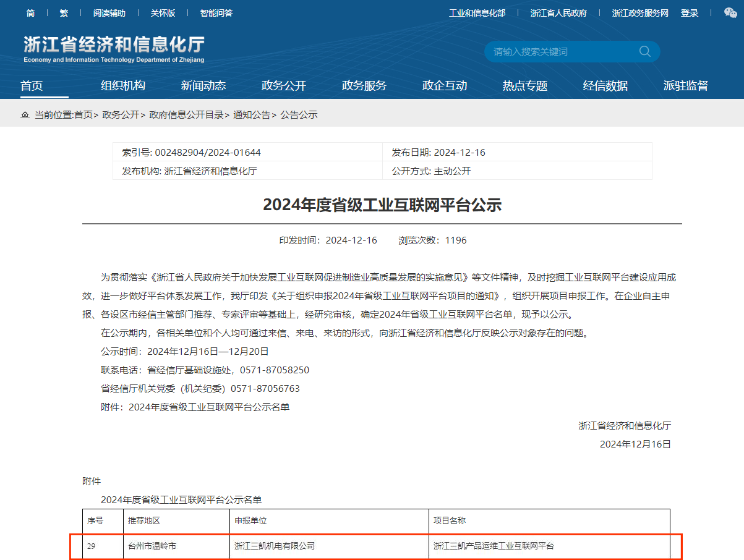Click the department logo title
The image size is (744, 560).
(114, 49)
